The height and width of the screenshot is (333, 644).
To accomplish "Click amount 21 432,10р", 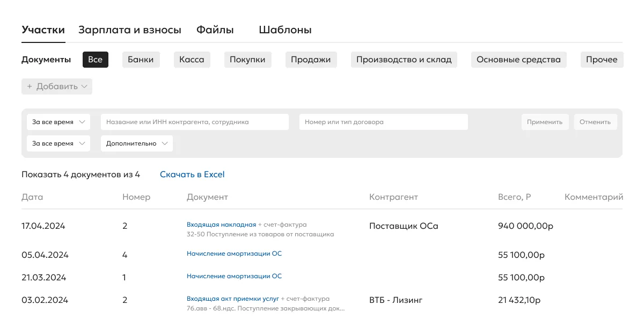I will point(519,300).
